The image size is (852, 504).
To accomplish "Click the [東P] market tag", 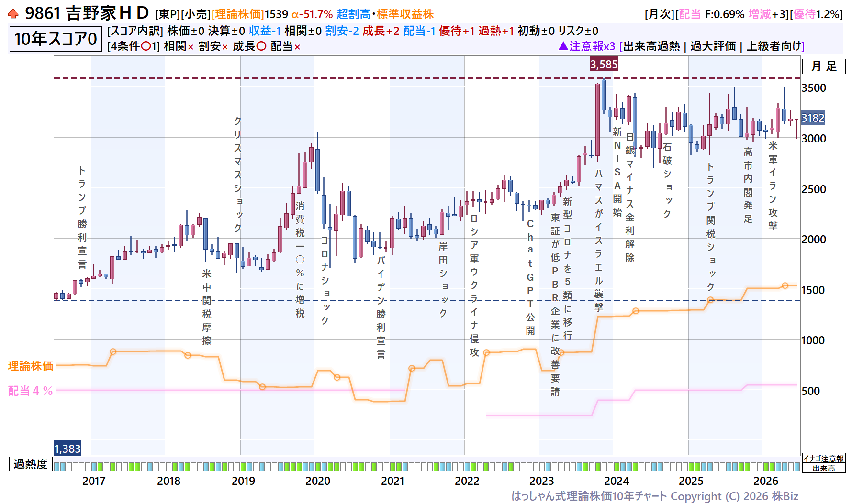I will coord(168,14).
